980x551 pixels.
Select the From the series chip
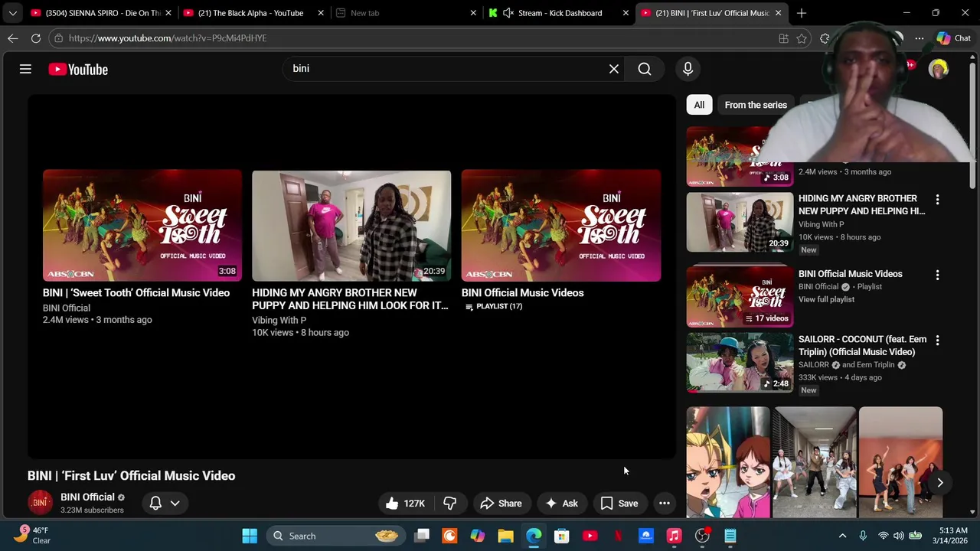[x=756, y=105]
